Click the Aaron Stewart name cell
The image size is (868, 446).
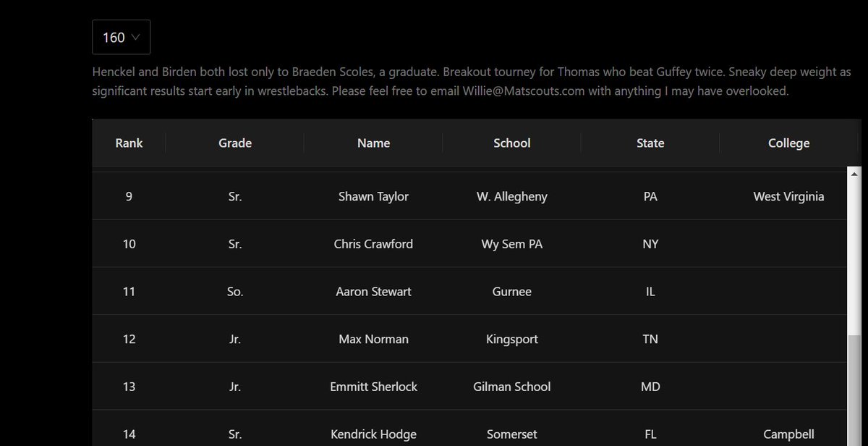click(373, 292)
